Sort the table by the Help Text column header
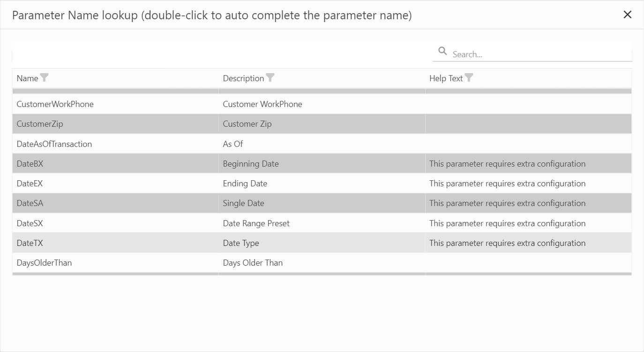This screenshot has width=644, height=352. [x=446, y=78]
